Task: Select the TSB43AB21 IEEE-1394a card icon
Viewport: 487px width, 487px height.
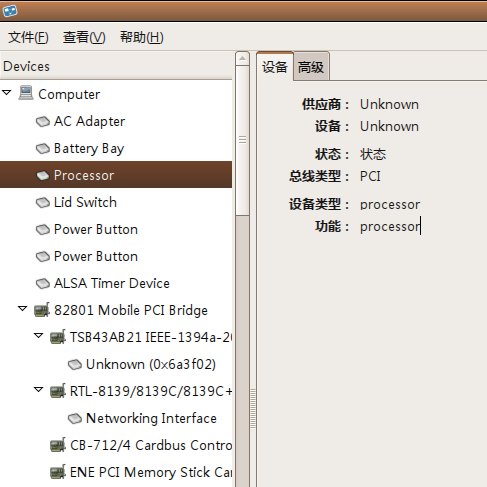Action: [x=58, y=337]
